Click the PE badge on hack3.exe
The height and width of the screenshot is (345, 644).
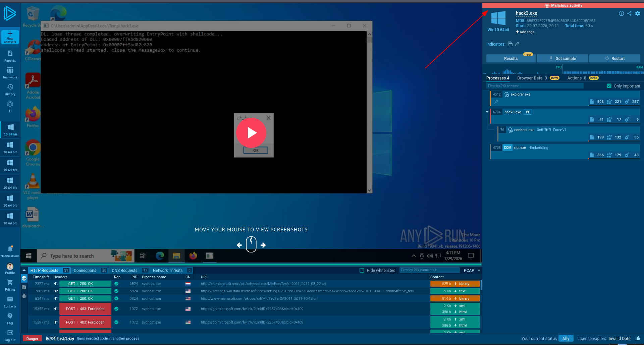pos(528,112)
